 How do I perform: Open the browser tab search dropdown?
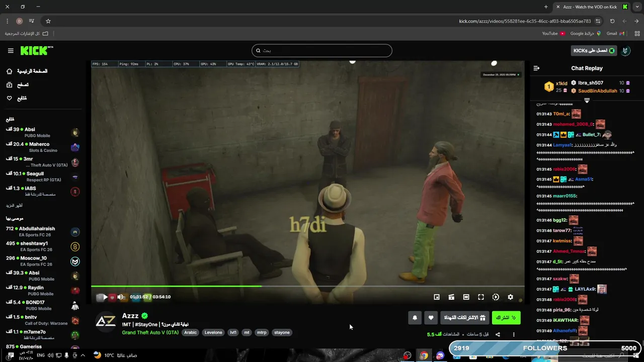click(x=637, y=7)
